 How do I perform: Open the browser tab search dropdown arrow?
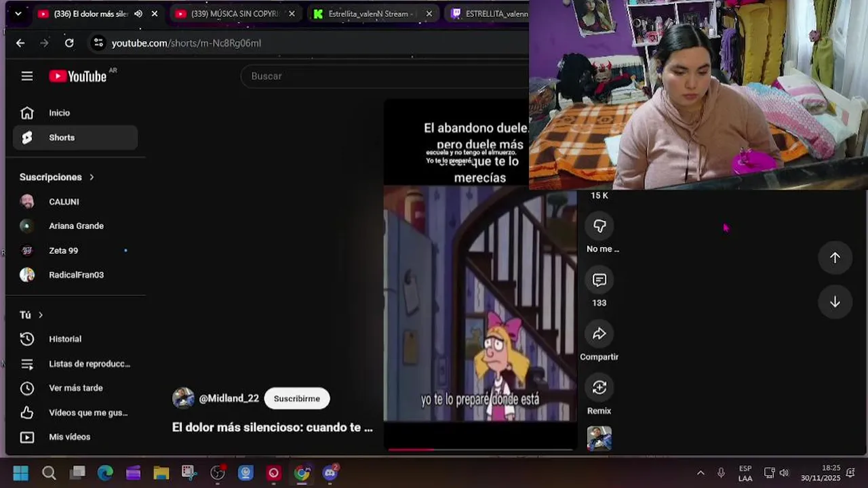pyautogui.click(x=18, y=14)
